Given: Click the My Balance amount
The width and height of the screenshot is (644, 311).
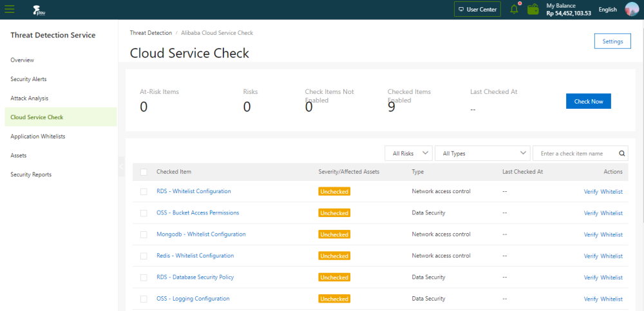Looking at the screenshot, I should (x=569, y=13).
